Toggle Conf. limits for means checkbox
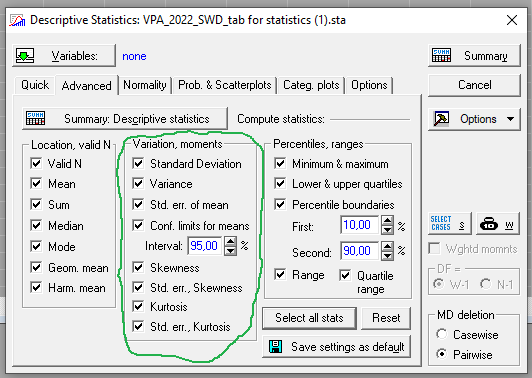Screen dimensions: 532x378 click(x=138, y=225)
